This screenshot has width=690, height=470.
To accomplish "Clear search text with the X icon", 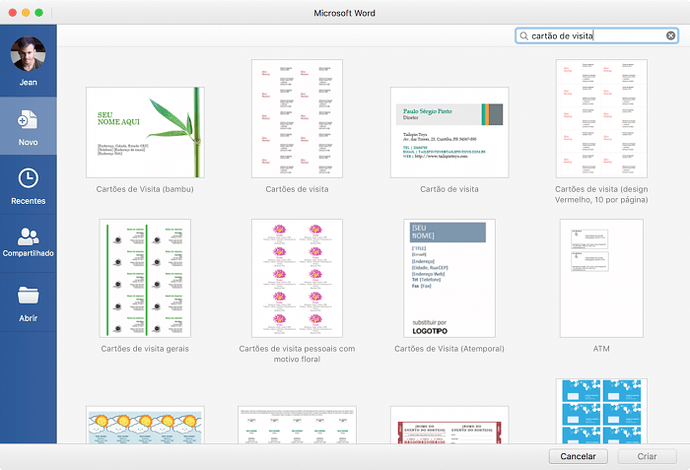I will click(671, 36).
